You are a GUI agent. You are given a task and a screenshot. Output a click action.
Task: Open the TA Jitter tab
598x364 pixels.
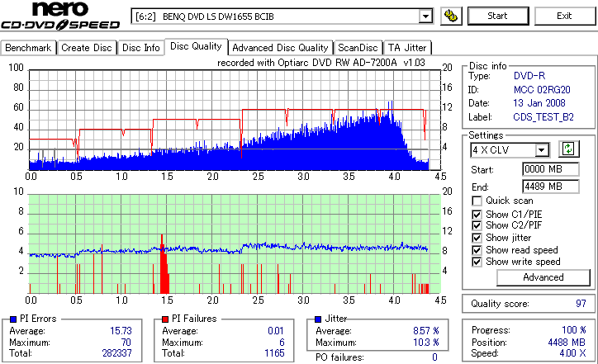click(x=407, y=48)
